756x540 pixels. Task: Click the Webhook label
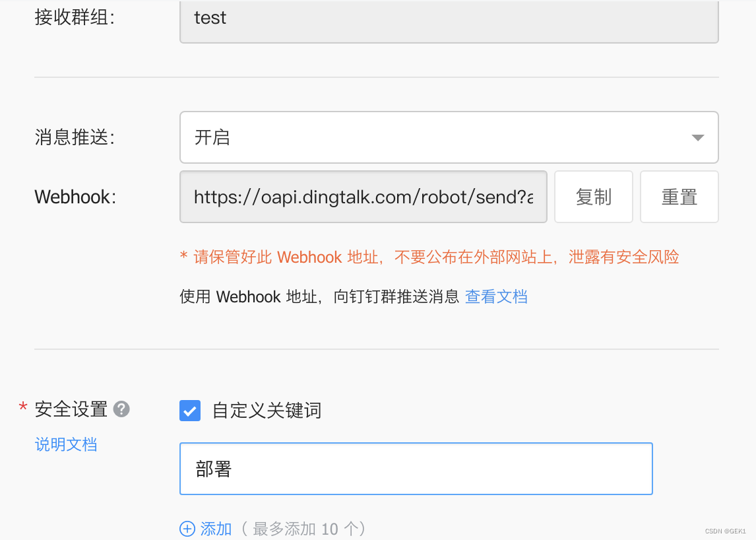point(75,197)
